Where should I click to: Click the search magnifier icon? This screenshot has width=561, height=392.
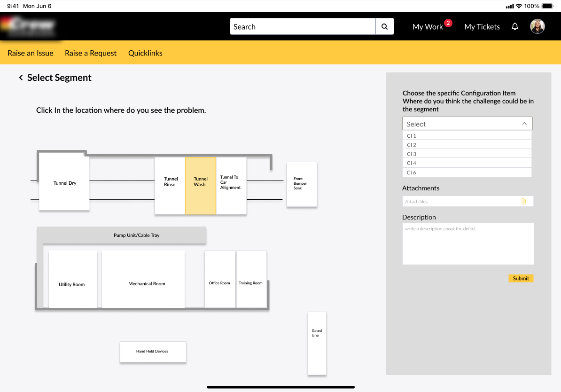point(384,27)
